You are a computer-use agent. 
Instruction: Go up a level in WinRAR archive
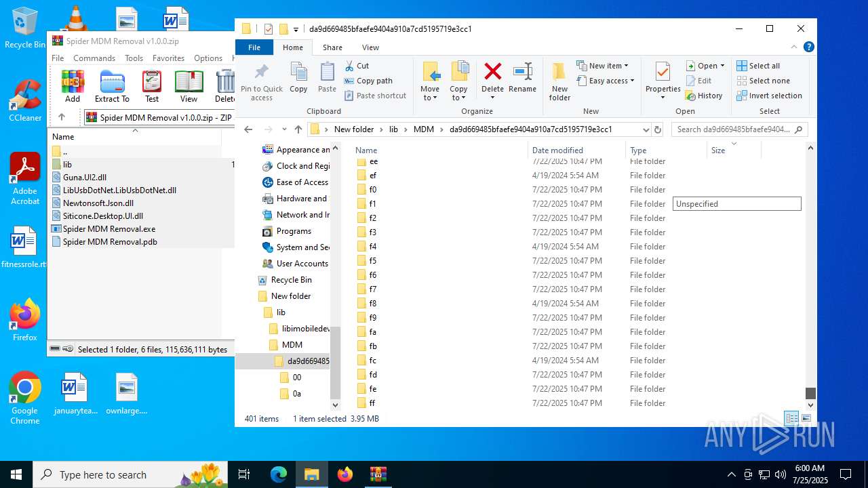pyautogui.click(x=62, y=117)
